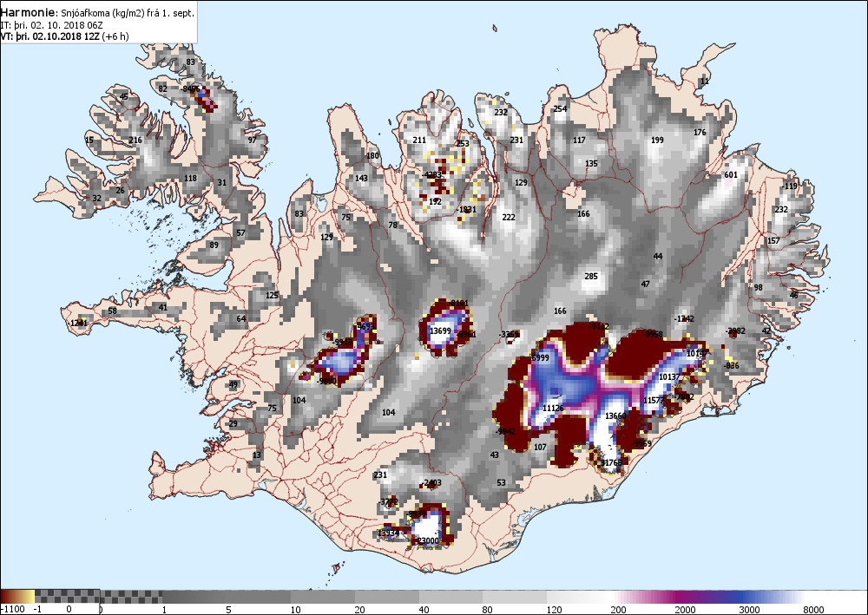Viewport: 868px width, 615px height.
Task: Click the value 47 on the map
Action: [646, 284]
